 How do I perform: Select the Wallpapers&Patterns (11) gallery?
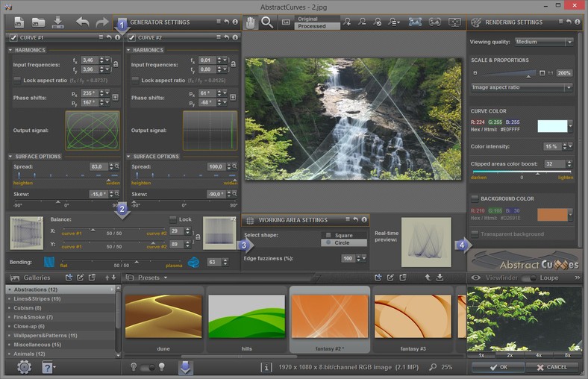pyautogui.click(x=60, y=336)
